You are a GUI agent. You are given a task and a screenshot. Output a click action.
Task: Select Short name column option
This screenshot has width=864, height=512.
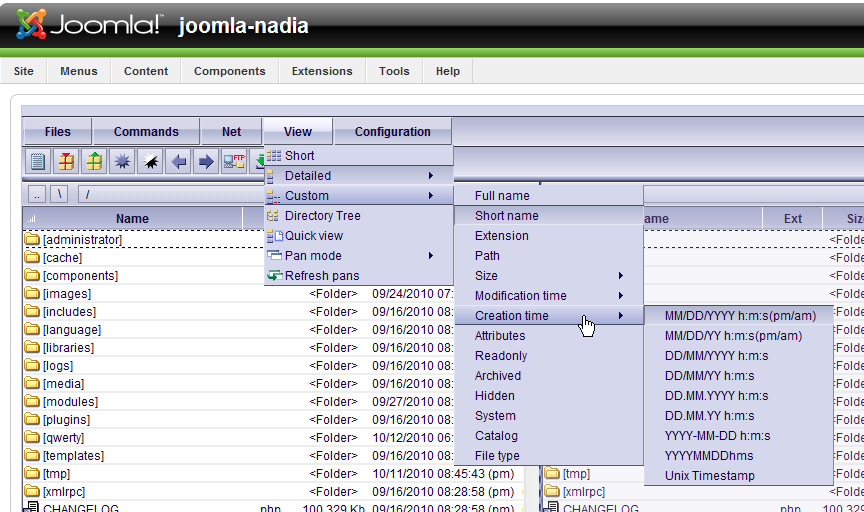(x=549, y=215)
